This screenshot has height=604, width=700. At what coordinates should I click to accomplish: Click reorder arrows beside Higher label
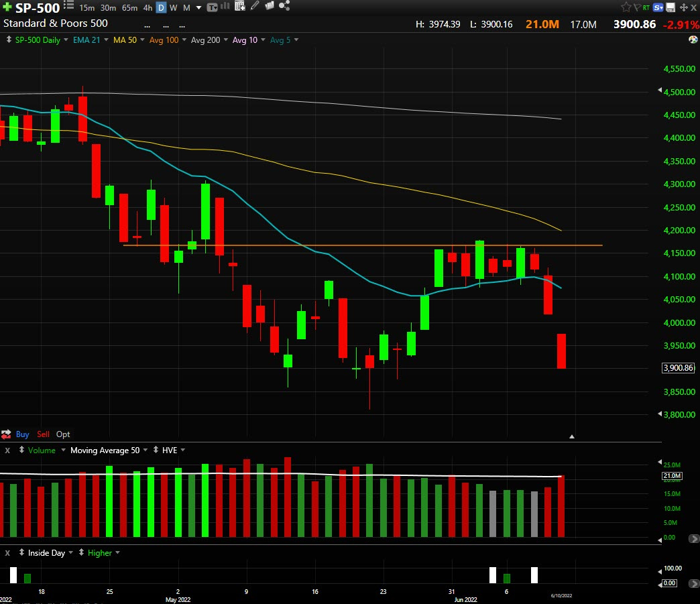click(x=81, y=552)
